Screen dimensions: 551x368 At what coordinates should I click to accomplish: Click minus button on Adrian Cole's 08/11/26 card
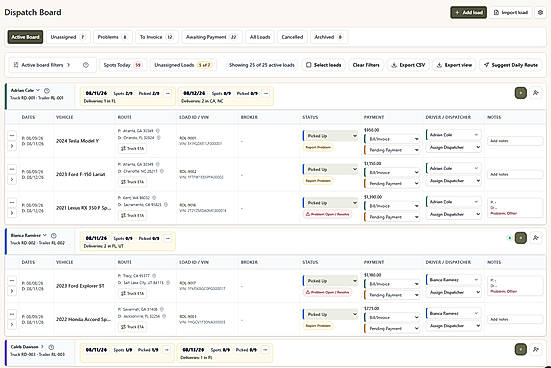[x=168, y=93]
